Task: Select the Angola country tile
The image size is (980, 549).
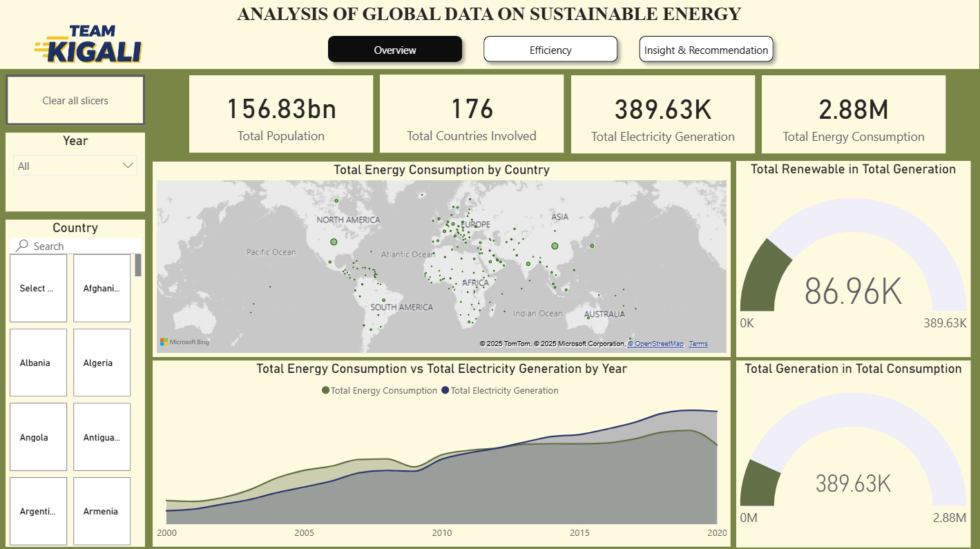Action: pos(38,437)
